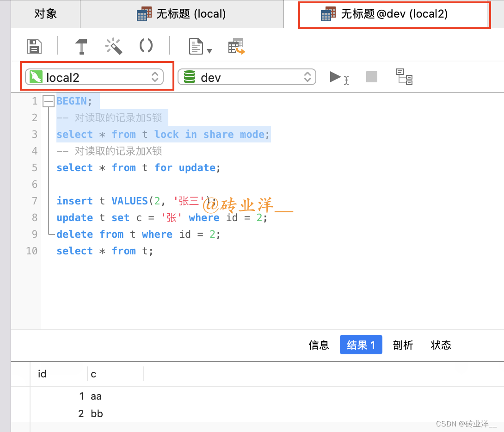Open the local2 connection dropdown
Image resolution: width=504 pixels, height=432 pixels.
click(94, 77)
